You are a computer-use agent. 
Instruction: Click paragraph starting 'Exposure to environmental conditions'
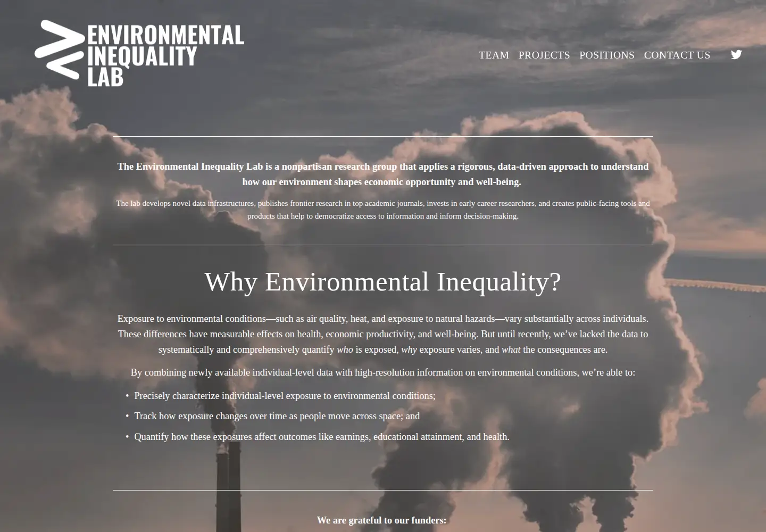tap(383, 334)
